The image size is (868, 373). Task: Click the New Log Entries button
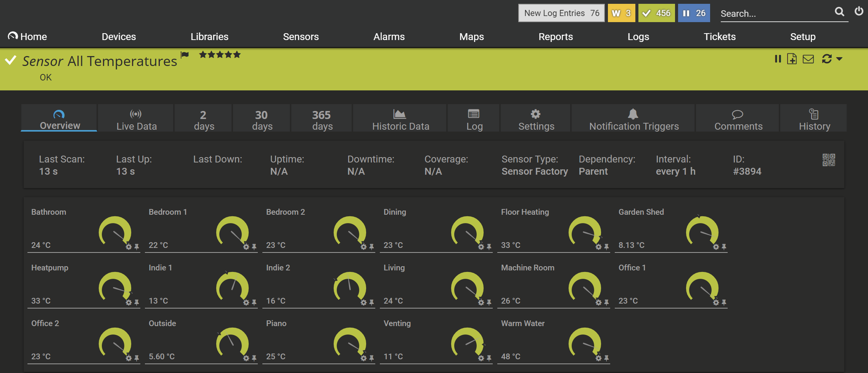click(561, 13)
